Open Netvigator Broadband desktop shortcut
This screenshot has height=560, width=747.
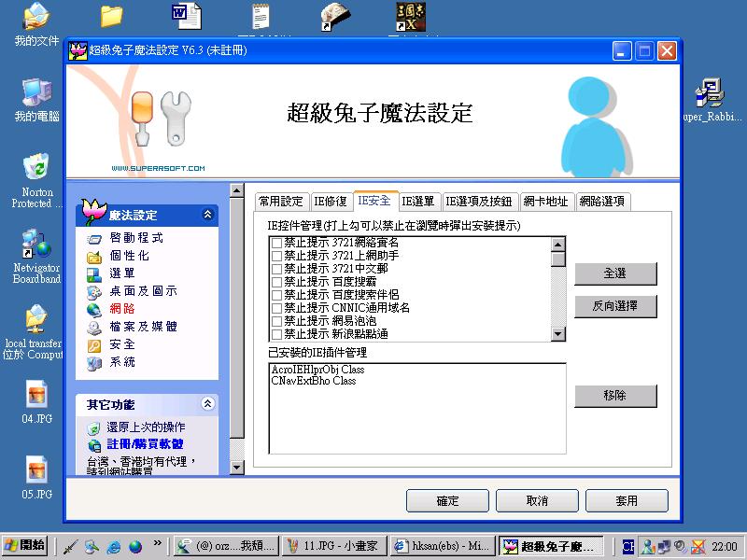tap(36, 256)
